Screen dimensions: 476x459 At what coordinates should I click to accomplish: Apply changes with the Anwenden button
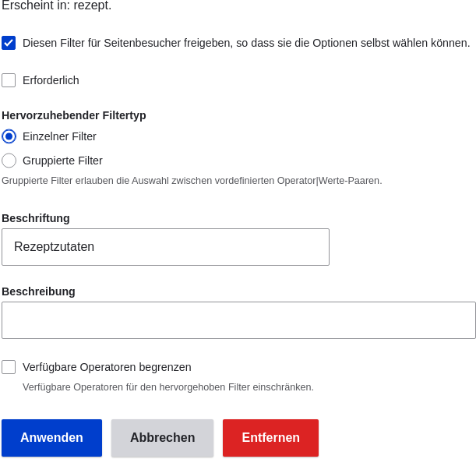click(51, 438)
